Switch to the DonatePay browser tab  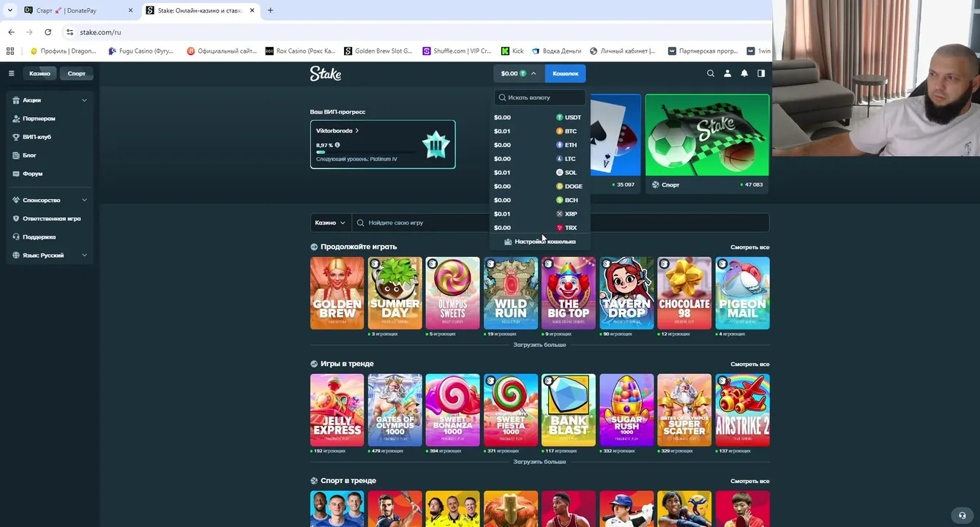[x=77, y=10]
